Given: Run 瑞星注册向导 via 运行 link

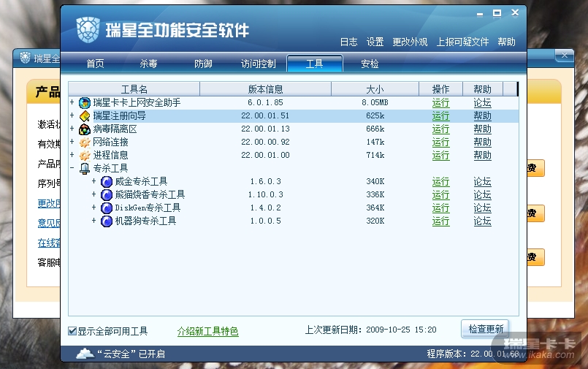Looking at the screenshot, I should tap(440, 116).
